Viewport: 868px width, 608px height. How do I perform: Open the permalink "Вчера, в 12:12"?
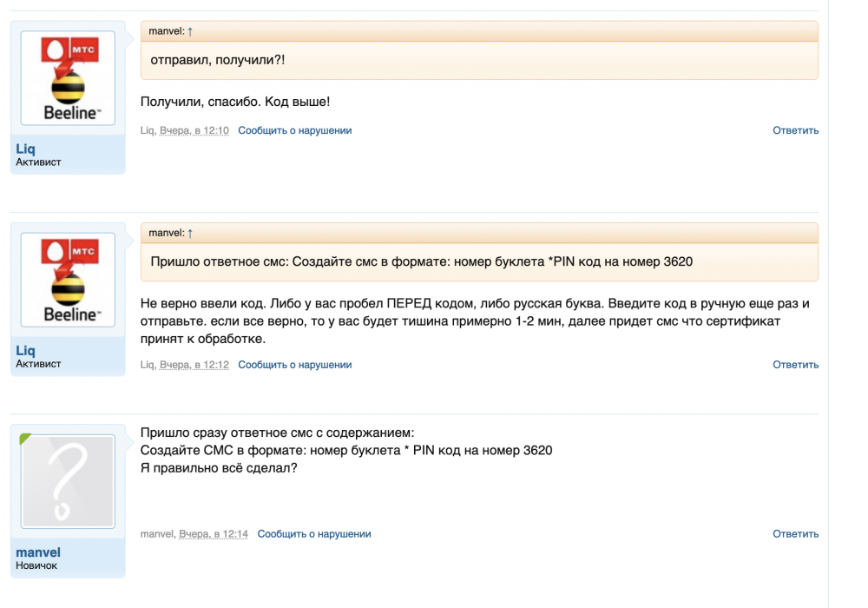(194, 365)
